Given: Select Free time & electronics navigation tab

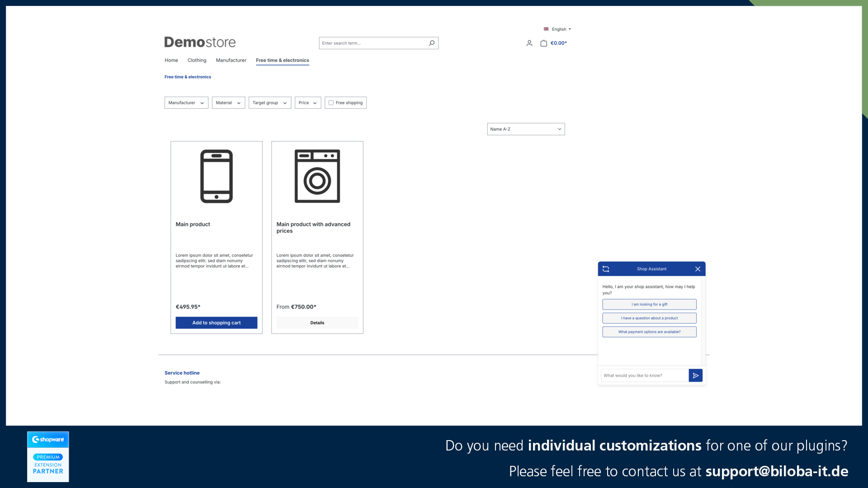Looking at the screenshot, I should coord(283,60).
